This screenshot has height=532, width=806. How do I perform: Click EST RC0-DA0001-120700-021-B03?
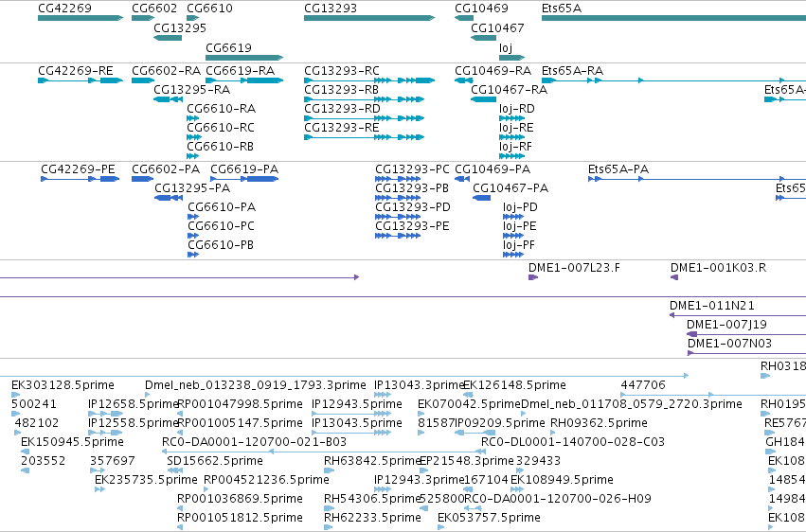pos(255,442)
